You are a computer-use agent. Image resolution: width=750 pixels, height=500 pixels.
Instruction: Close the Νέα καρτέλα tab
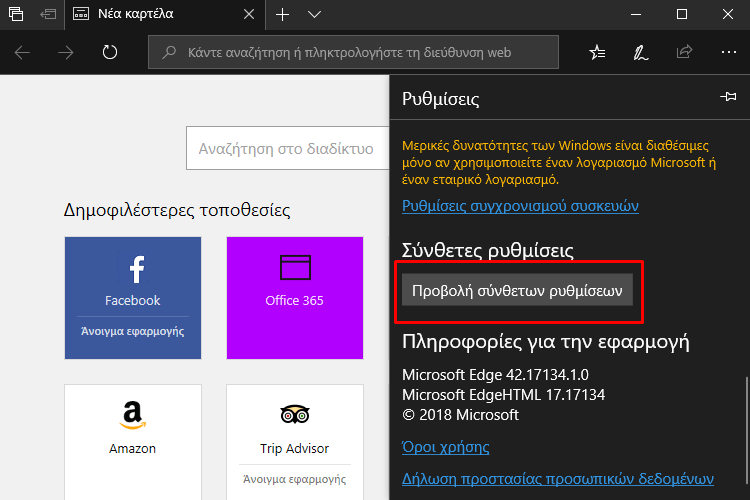(249, 14)
